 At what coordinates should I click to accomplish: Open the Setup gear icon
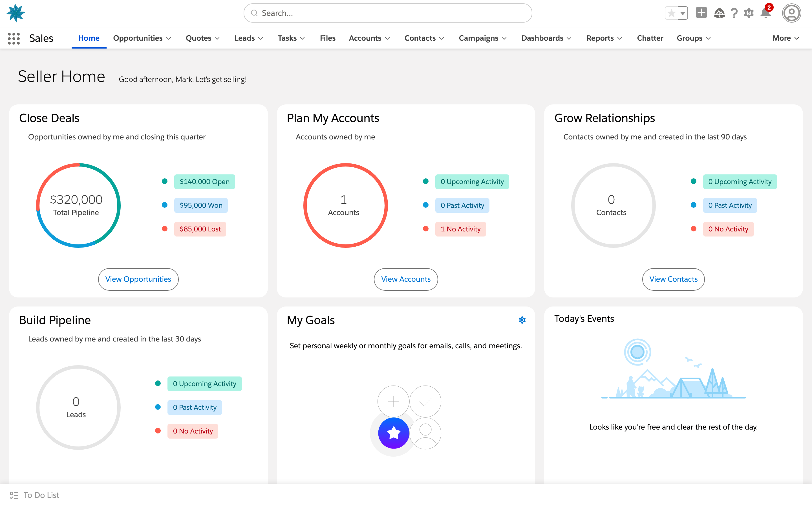tap(749, 13)
